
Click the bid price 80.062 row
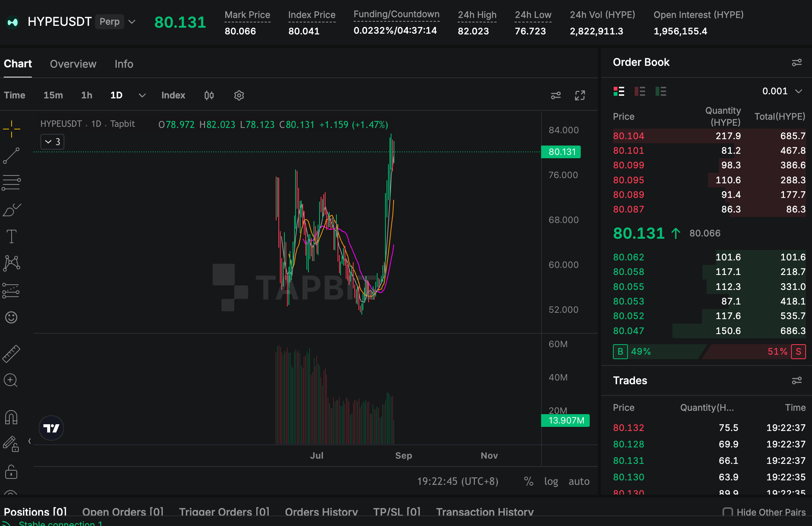coord(709,257)
